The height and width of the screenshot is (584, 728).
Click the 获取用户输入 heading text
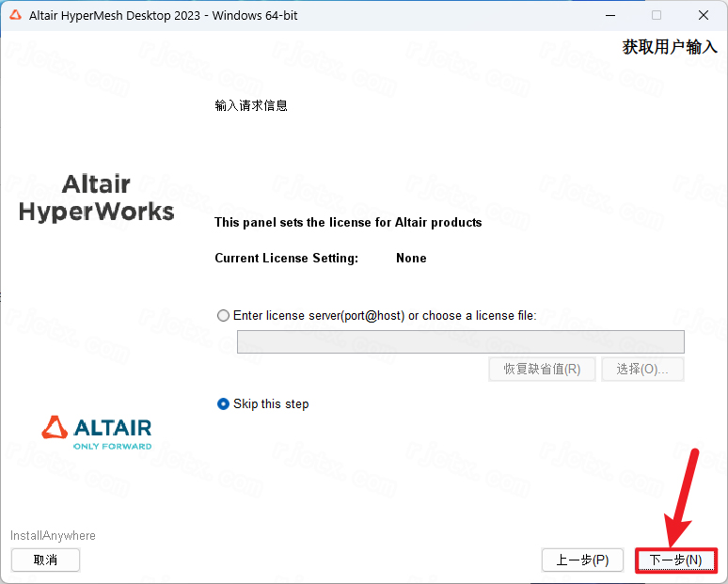tap(670, 47)
